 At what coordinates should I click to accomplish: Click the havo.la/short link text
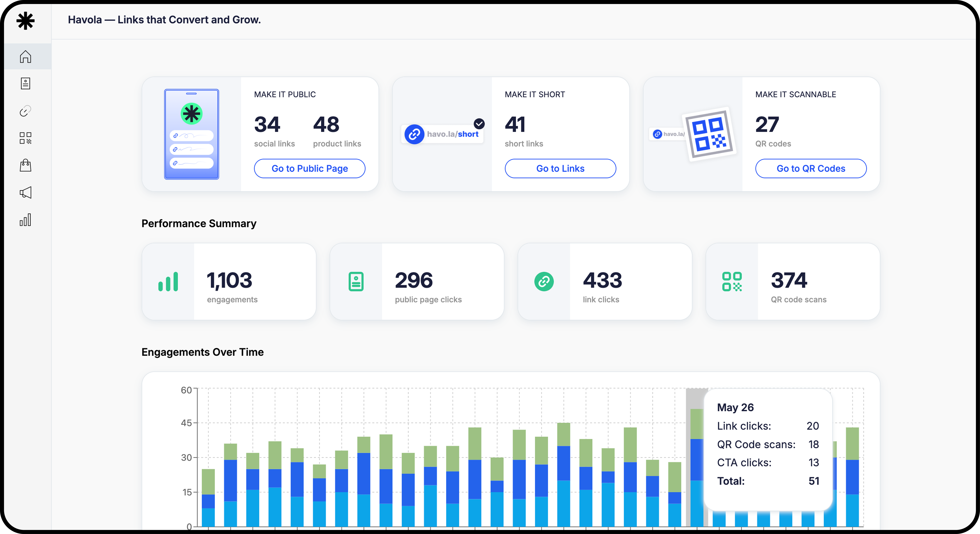[452, 134]
